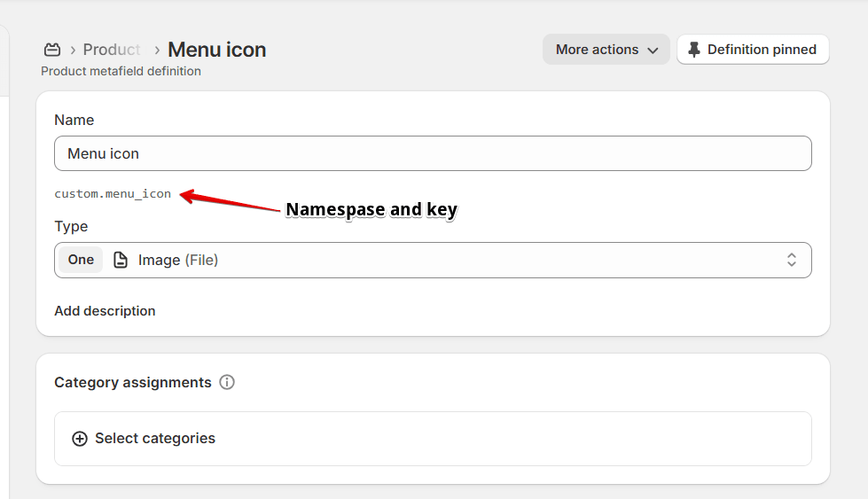Open the Type selector showing Image (File)

coord(433,260)
